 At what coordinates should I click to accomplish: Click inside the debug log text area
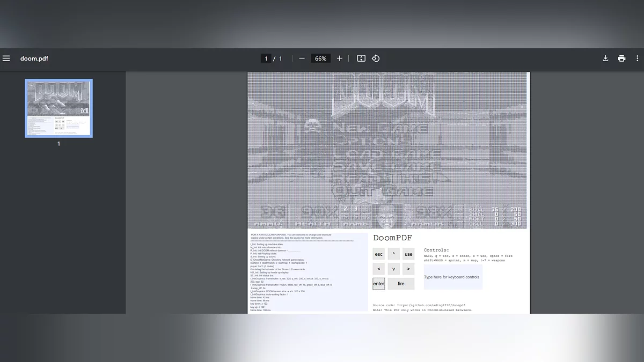click(308, 272)
